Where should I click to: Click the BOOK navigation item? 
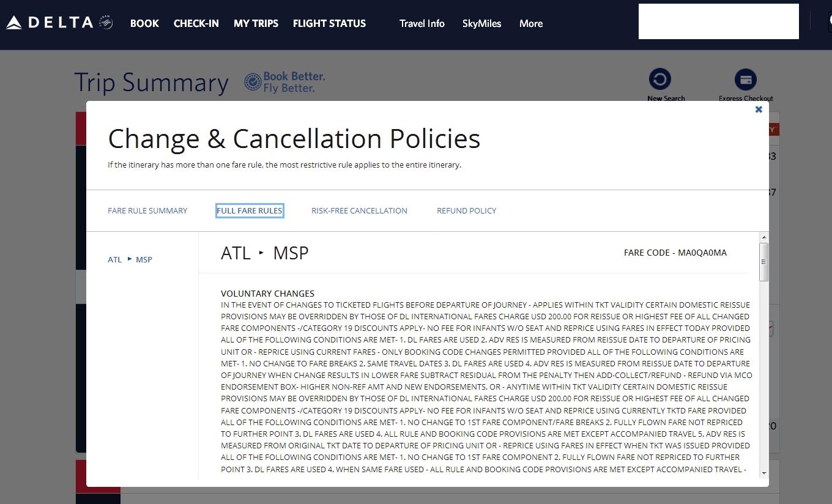click(144, 23)
